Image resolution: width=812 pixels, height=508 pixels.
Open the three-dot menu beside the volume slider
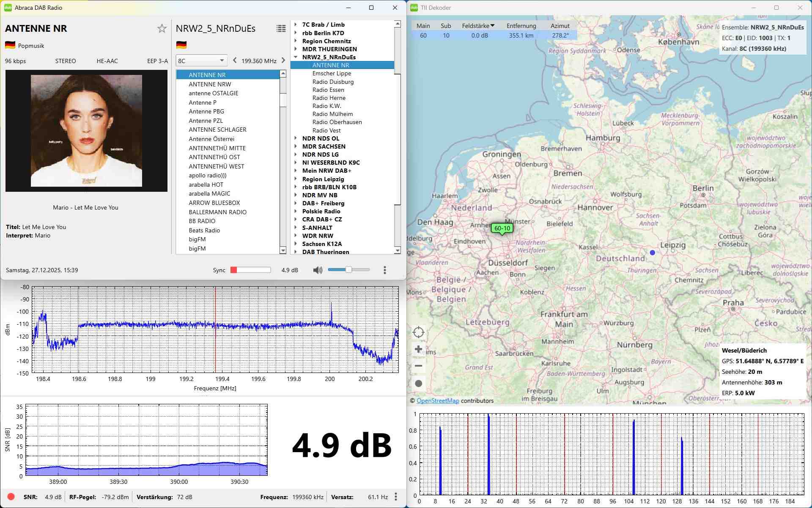click(384, 270)
